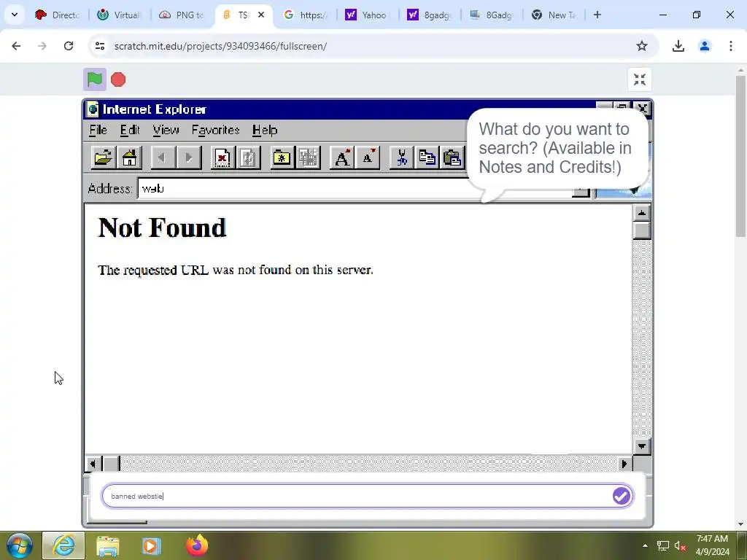Screen dimensions: 747x560
Task: Switch to the Directory browser tab
Action: [57, 15]
